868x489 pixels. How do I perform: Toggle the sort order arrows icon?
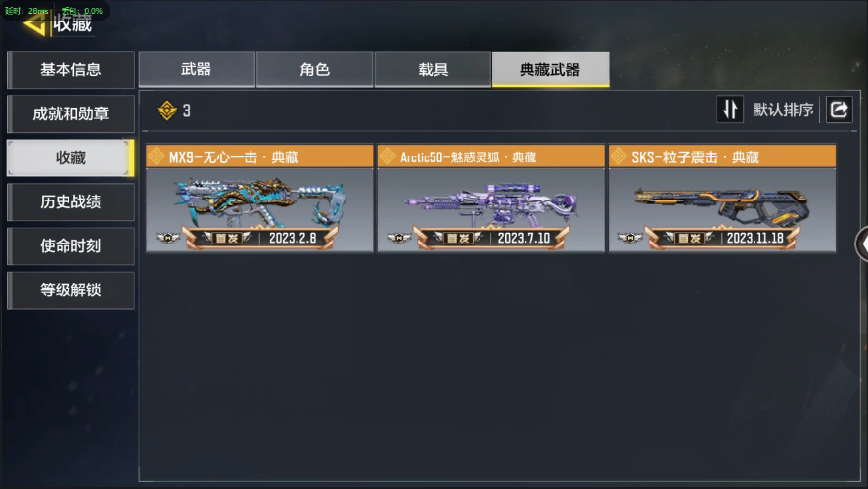pos(730,110)
